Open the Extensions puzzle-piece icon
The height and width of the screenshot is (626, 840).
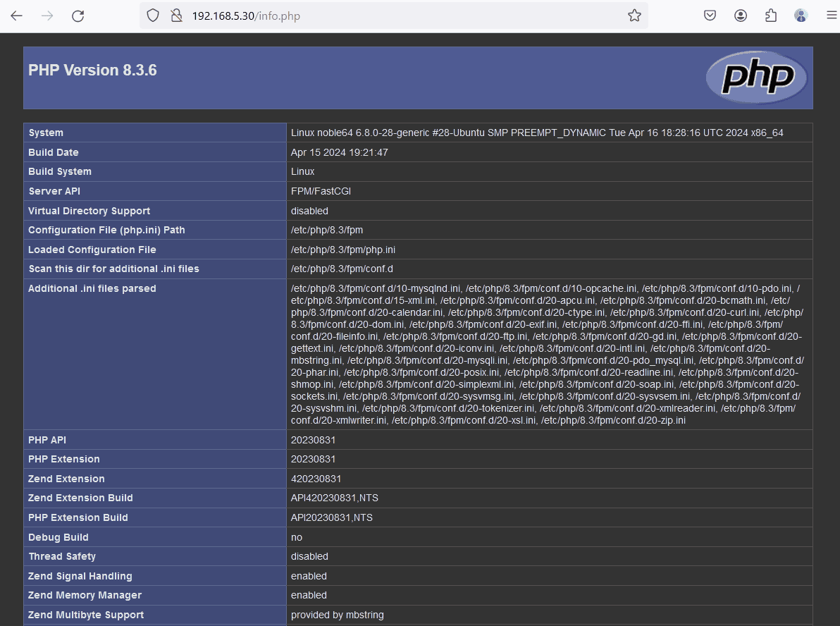pos(770,16)
